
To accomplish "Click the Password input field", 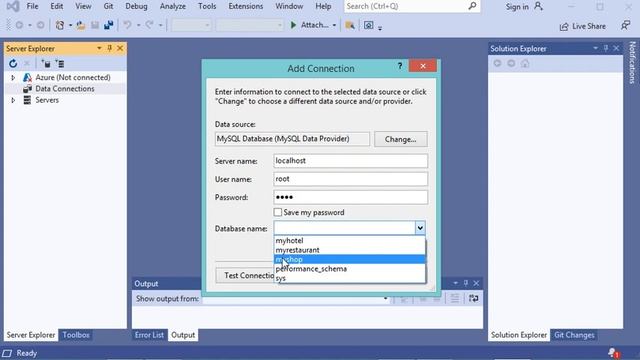I will point(351,197).
